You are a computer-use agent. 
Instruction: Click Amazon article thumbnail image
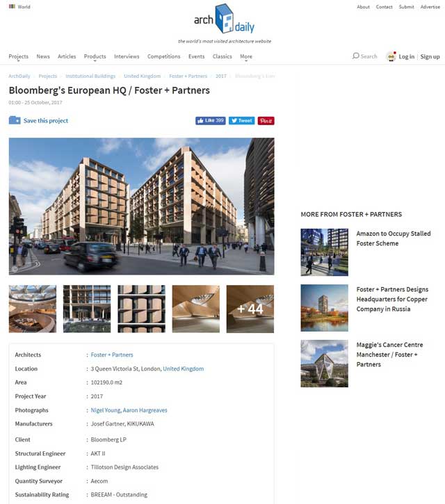point(325,252)
